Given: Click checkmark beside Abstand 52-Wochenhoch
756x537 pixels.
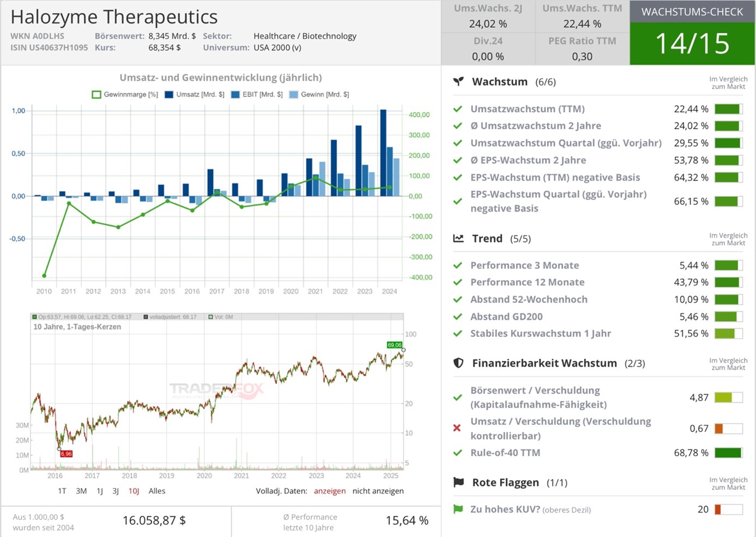Looking at the screenshot, I should [x=458, y=299].
